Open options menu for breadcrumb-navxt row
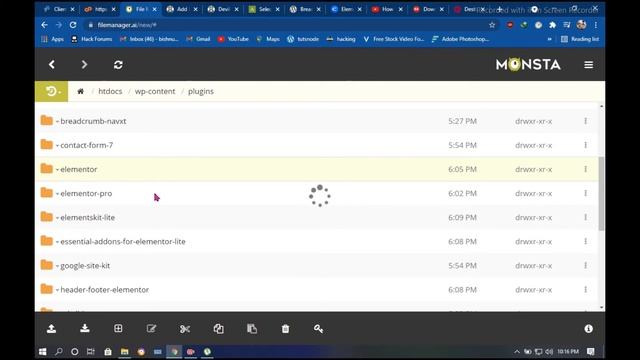This screenshot has height=360, width=640. pos(585,121)
